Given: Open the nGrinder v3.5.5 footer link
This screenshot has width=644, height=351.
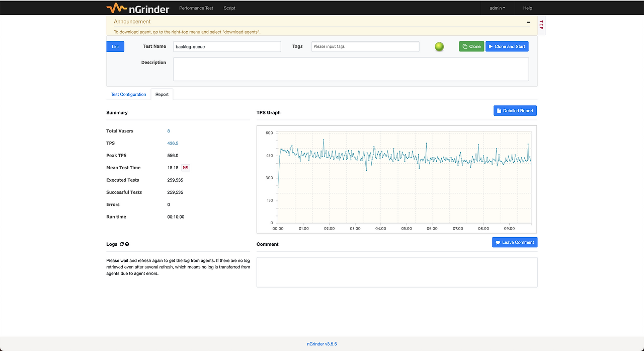Looking at the screenshot, I should click(x=322, y=344).
